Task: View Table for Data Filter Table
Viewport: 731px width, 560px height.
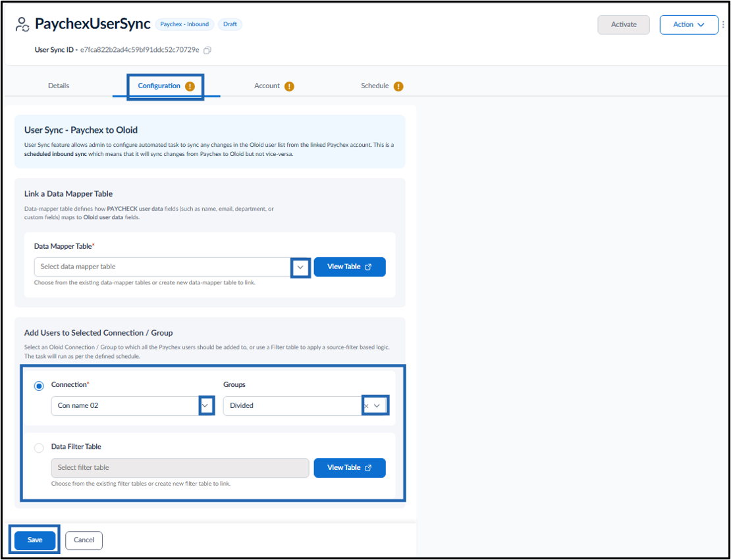Action: tap(350, 468)
